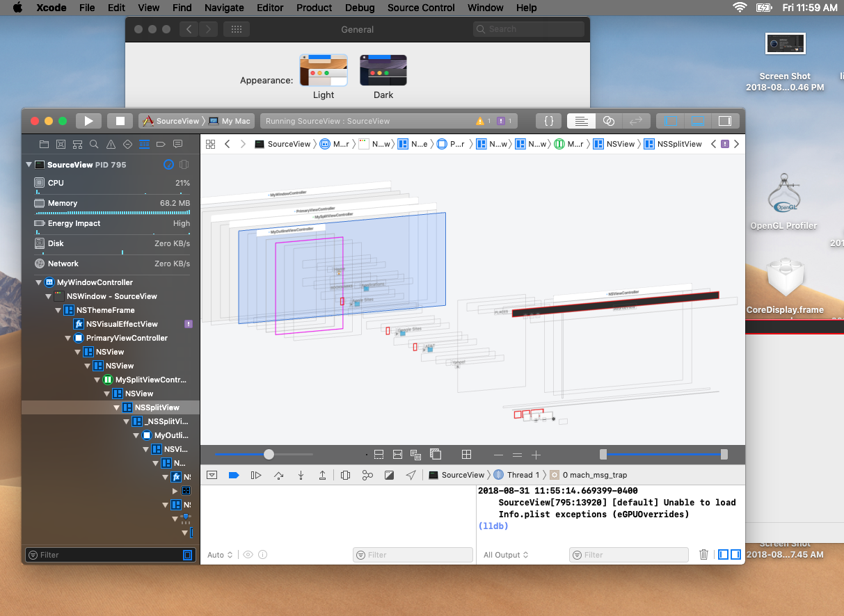Open the Apple menu
The height and width of the screenshot is (616, 844).
click(x=18, y=8)
